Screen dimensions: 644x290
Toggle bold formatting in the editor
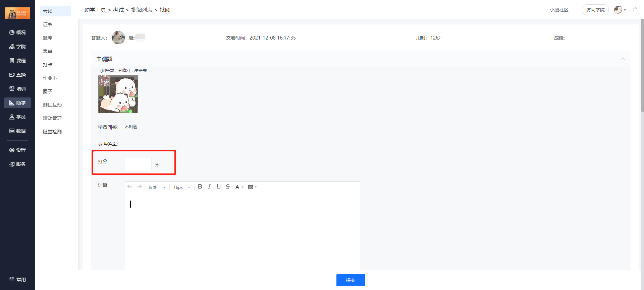pyautogui.click(x=200, y=187)
